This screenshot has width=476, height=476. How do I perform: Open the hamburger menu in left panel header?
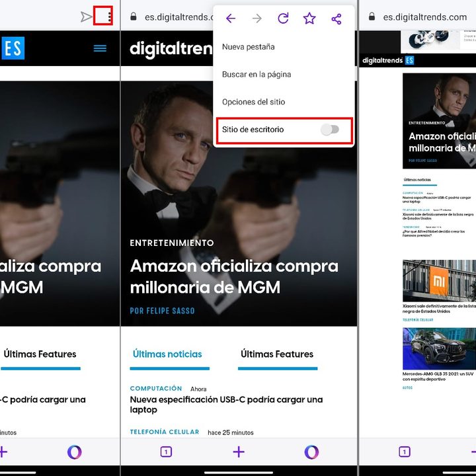click(x=100, y=48)
